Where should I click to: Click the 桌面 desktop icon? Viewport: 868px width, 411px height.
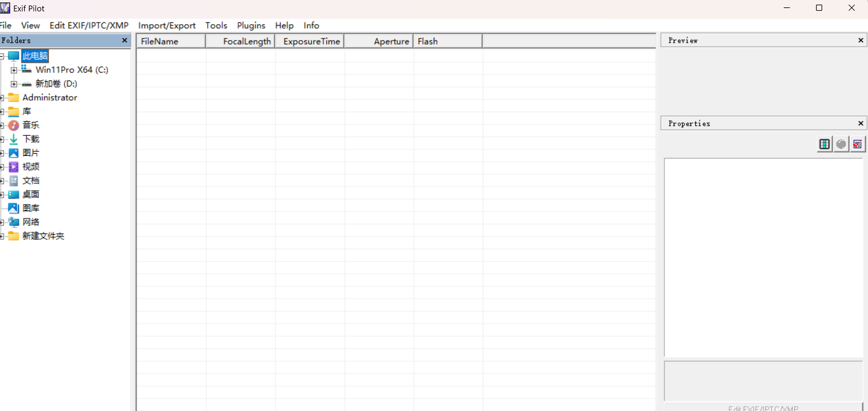click(x=14, y=194)
